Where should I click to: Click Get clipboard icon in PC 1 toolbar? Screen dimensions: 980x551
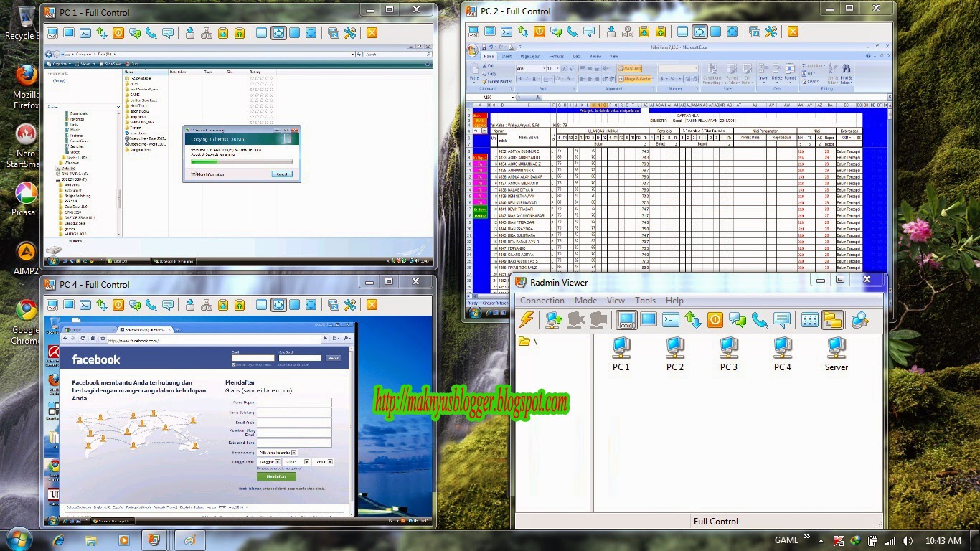point(223,33)
